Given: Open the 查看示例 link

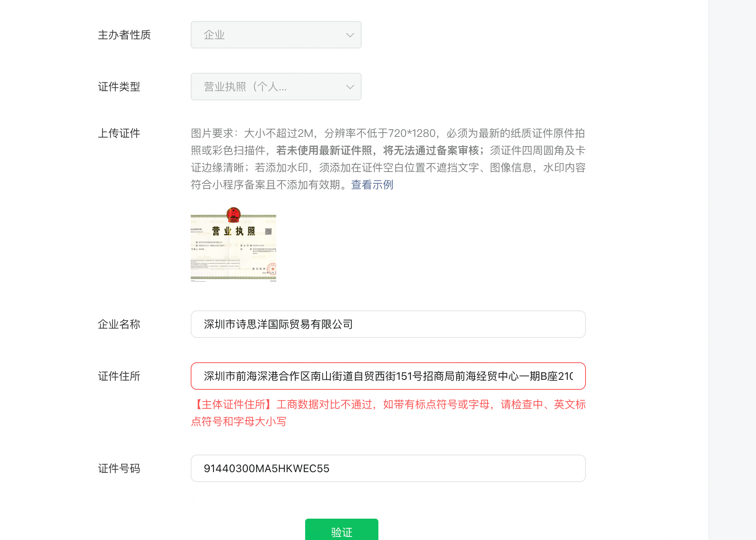Looking at the screenshot, I should point(372,185).
